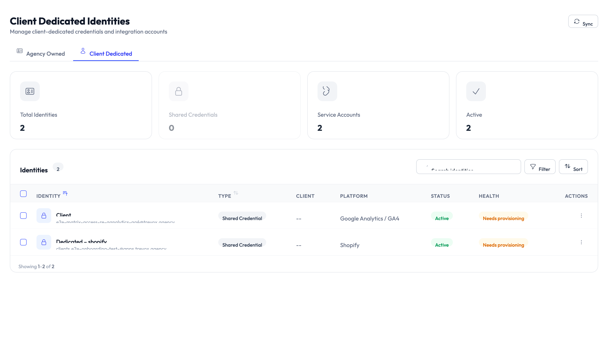Click the Sync refresh icon
608x364 pixels.
pyautogui.click(x=577, y=21)
